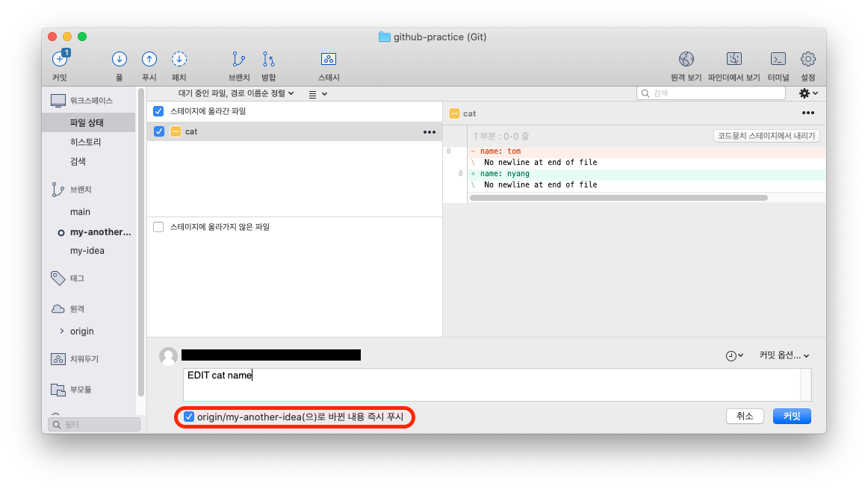Click the Pull (풀) toolbar icon
868x489 pixels.
point(119,59)
